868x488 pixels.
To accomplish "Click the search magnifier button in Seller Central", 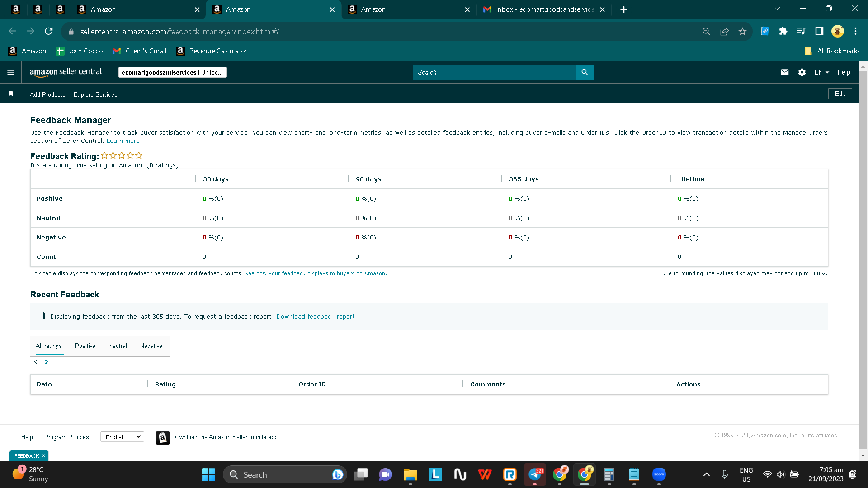I will [x=585, y=72].
